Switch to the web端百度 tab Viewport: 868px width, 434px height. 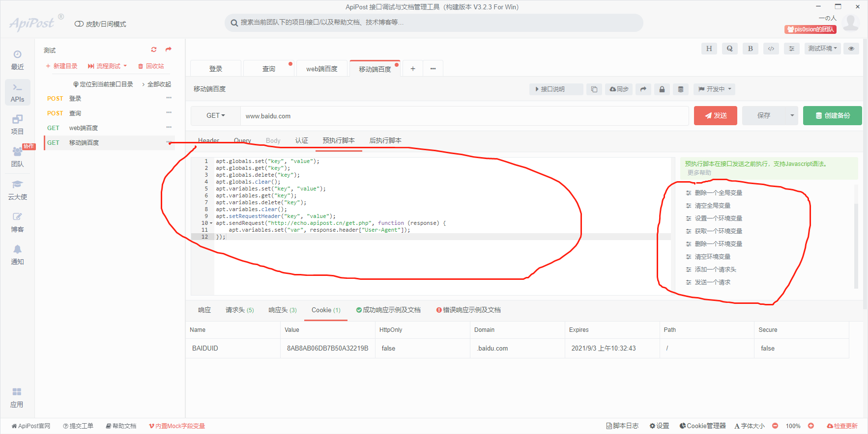coord(322,69)
